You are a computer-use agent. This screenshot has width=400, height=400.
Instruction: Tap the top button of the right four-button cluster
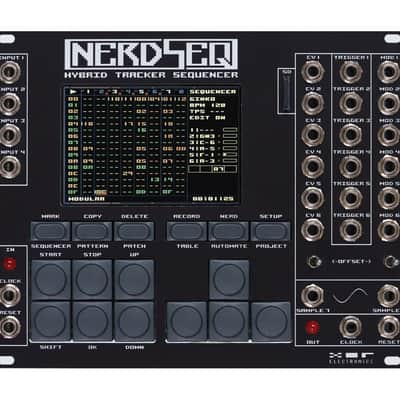click(x=229, y=280)
